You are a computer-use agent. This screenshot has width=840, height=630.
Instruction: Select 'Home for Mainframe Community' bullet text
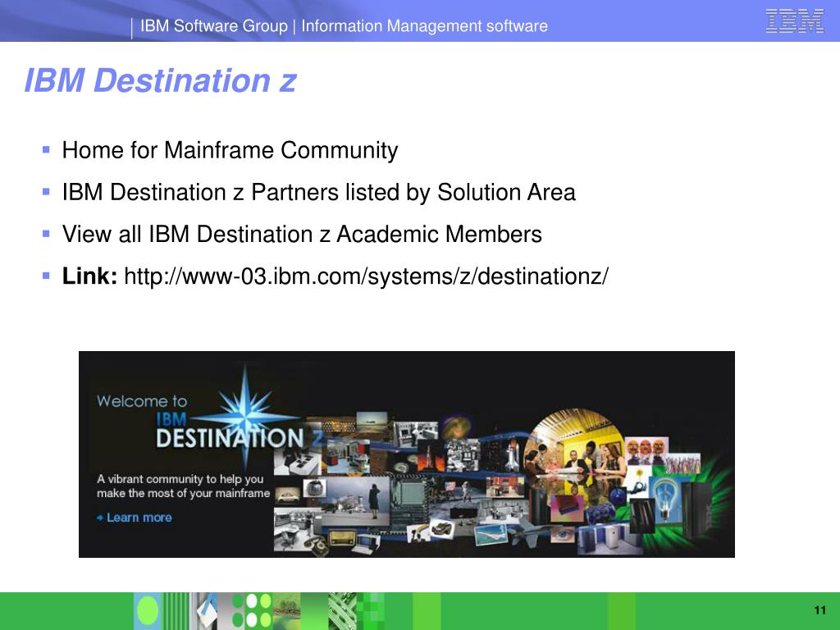click(230, 150)
